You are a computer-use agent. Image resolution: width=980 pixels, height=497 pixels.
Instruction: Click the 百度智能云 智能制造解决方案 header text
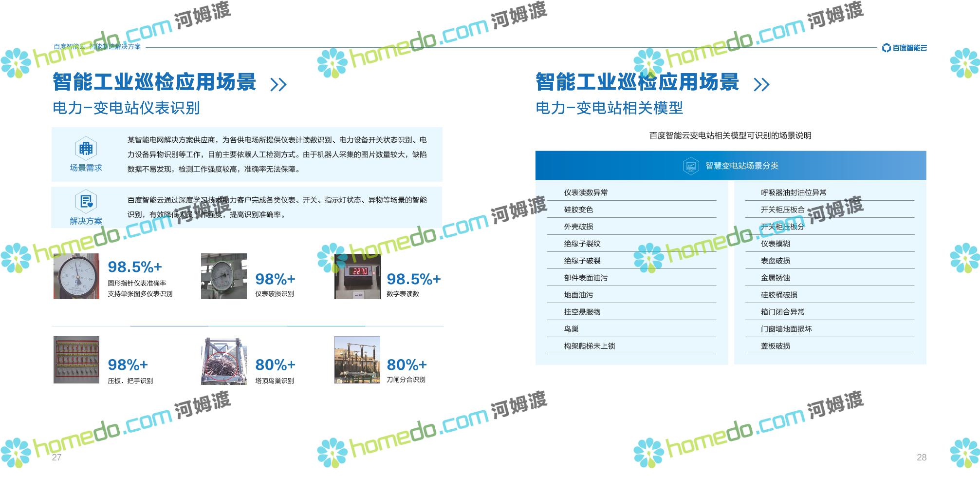tap(97, 47)
